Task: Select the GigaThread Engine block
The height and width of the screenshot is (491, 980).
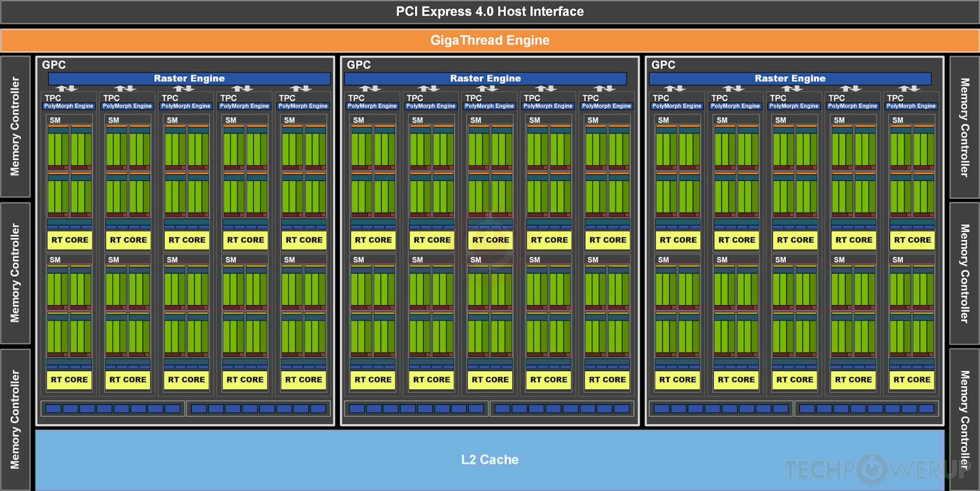Action: [x=490, y=40]
